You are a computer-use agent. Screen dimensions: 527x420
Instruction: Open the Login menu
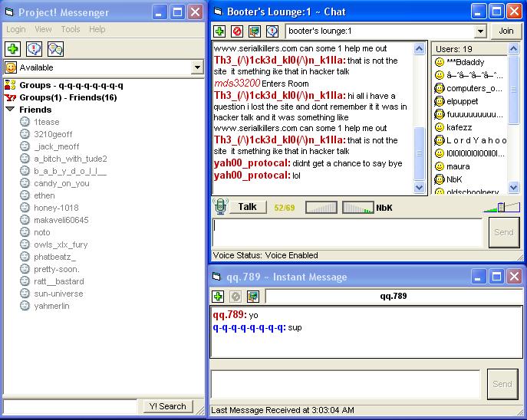point(16,29)
